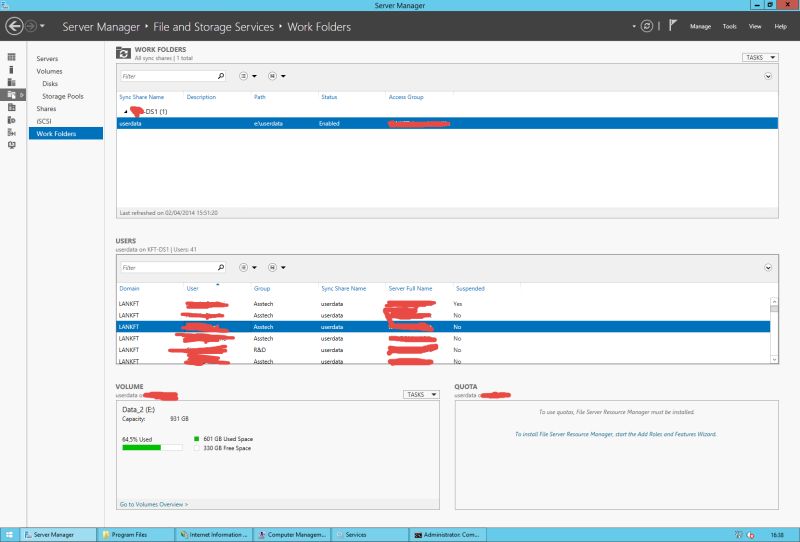Open the notifications flag

pos(672,25)
